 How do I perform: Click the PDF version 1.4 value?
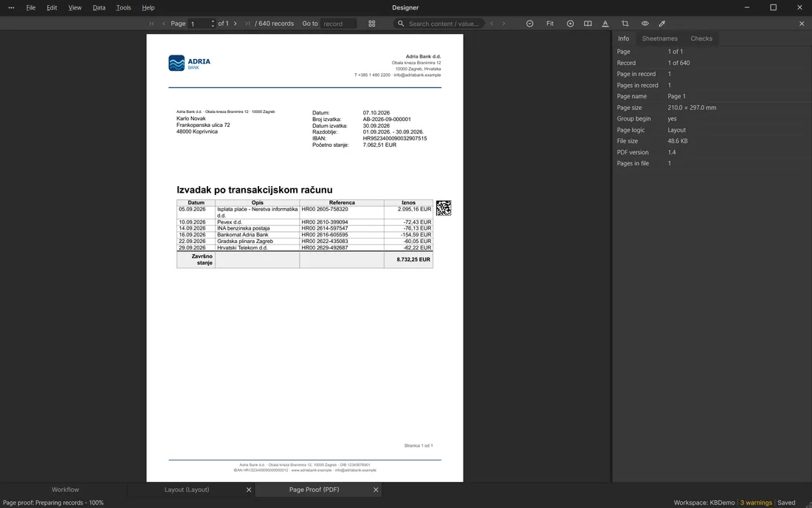pos(672,152)
